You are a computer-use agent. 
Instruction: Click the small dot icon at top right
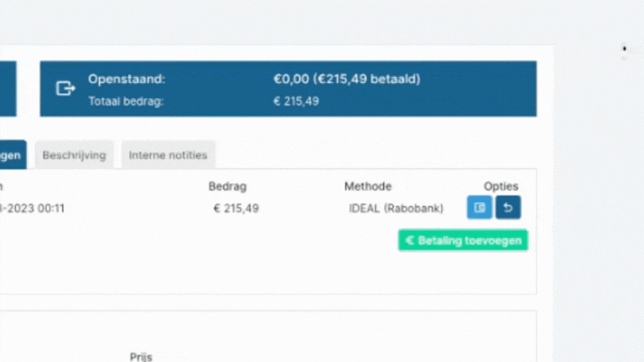624,49
